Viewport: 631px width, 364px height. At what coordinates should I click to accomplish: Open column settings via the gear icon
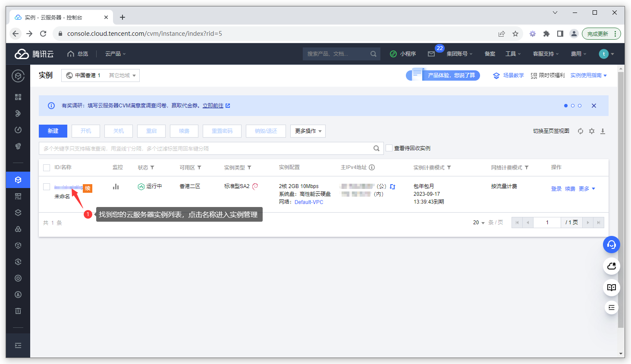591,131
